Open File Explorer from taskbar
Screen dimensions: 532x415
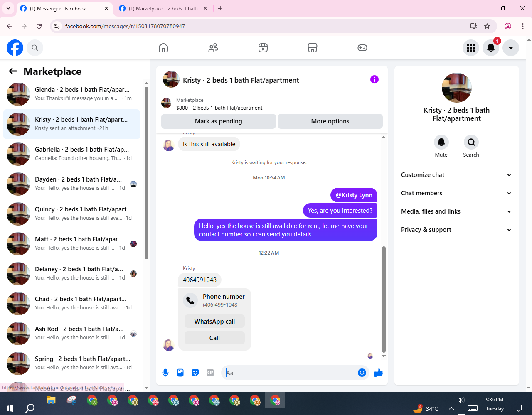(x=51, y=400)
